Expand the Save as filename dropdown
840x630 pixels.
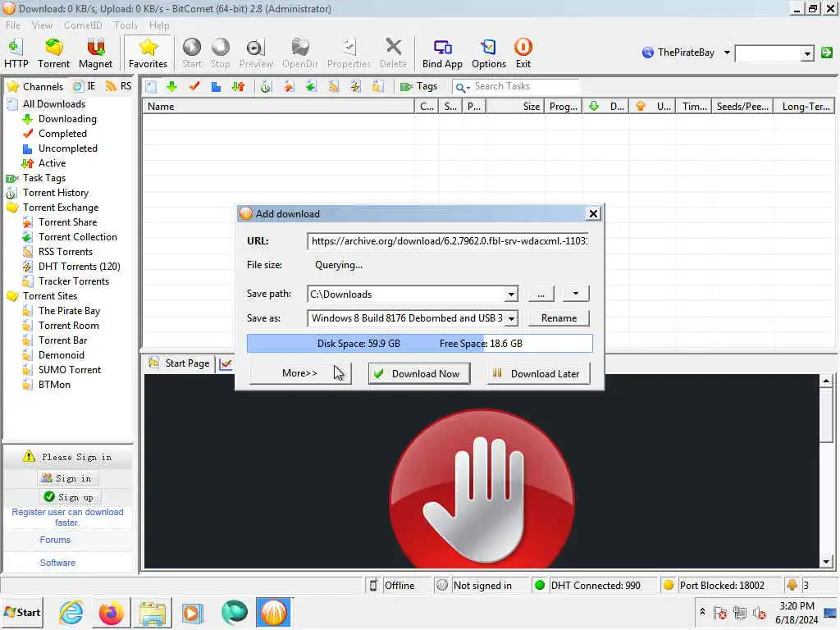coord(511,318)
